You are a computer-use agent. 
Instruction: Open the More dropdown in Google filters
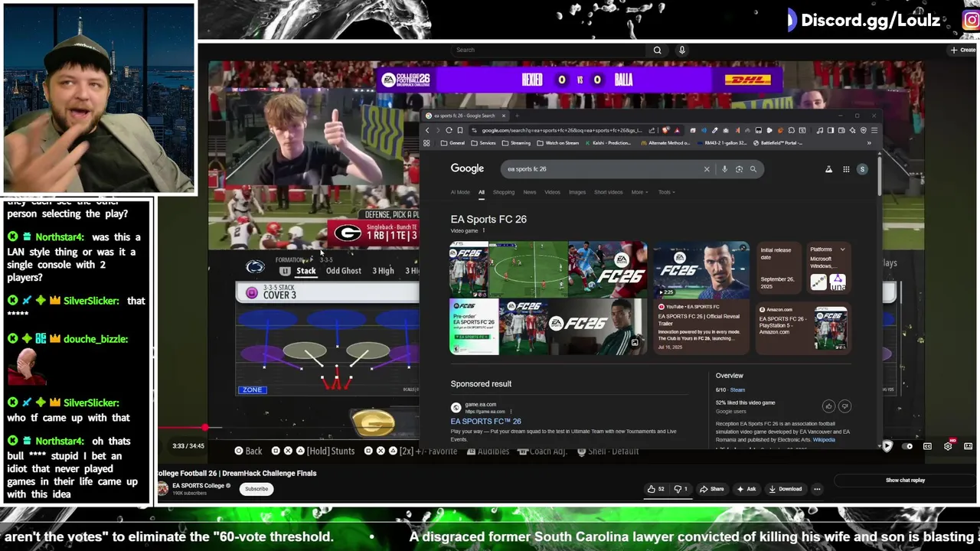639,192
